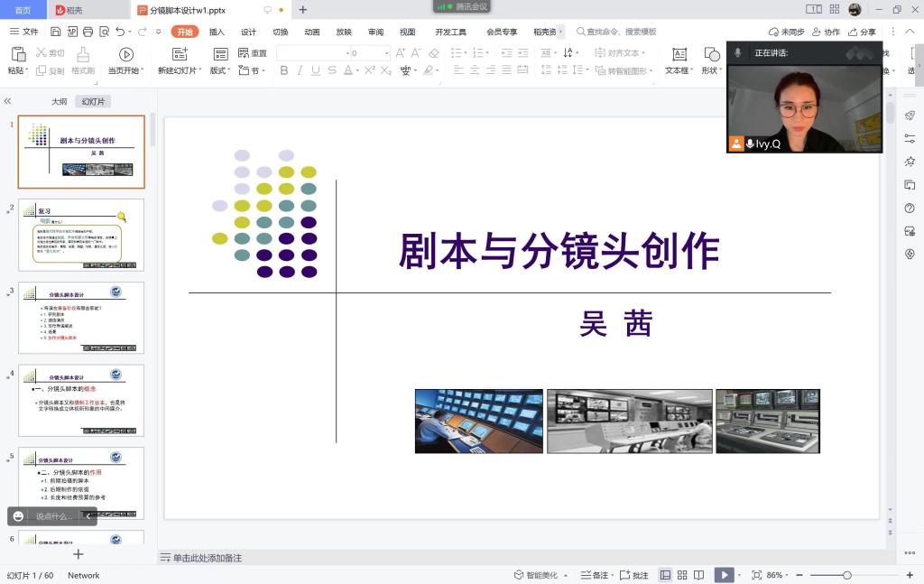This screenshot has height=584, width=924.
Task: Click the undo arrow in quick access bar
Action: tap(120, 32)
